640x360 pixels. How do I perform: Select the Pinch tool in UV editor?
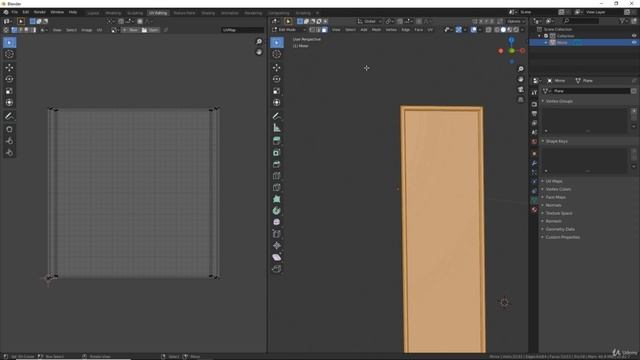click(x=9, y=153)
